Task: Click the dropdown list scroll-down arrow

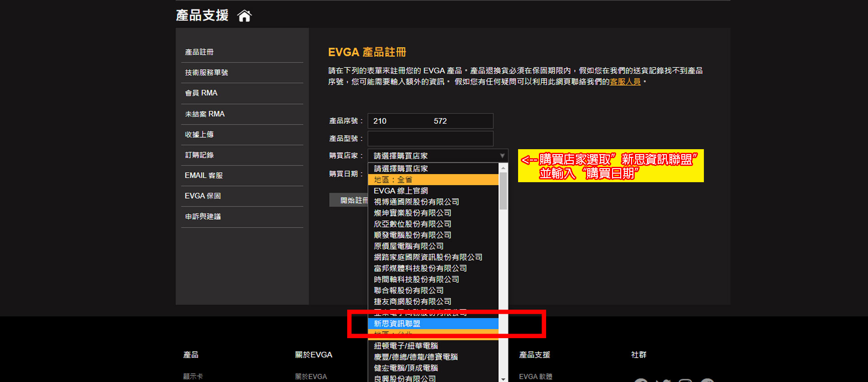Action: 503,379
